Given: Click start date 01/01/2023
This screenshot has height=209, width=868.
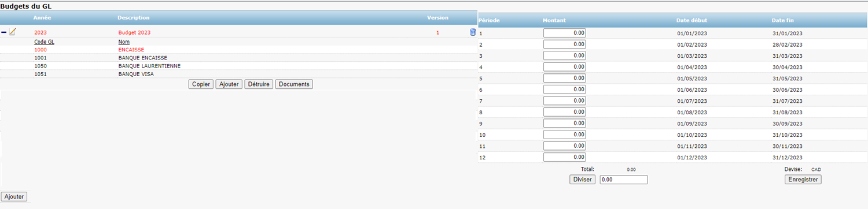Looking at the screenshot, I should pos(692,33).
